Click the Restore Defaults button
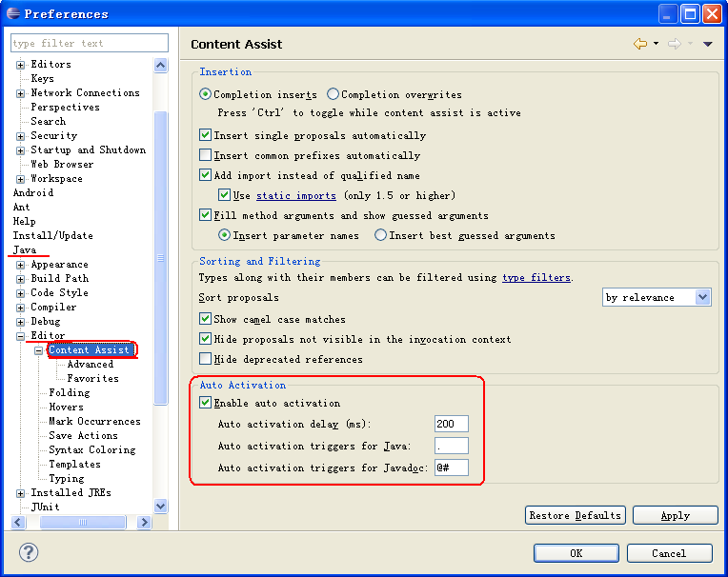Image resolution: width=728 pixels, height=577 pixels. coord(576,515)
